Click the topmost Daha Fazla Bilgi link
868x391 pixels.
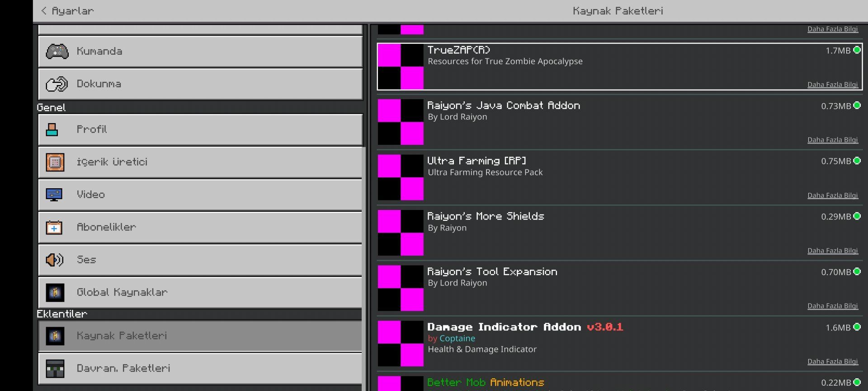833,29
